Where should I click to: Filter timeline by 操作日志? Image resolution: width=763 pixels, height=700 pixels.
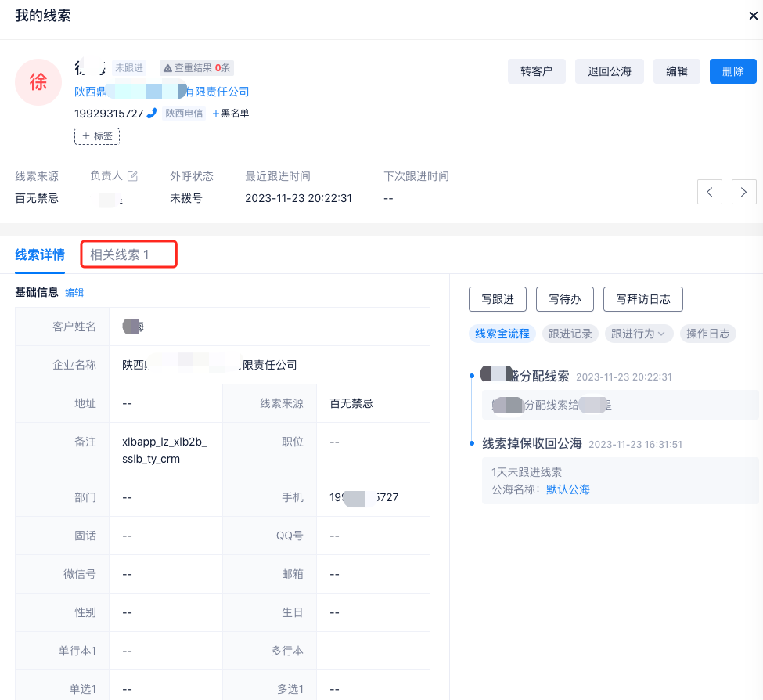click(707, 334)
